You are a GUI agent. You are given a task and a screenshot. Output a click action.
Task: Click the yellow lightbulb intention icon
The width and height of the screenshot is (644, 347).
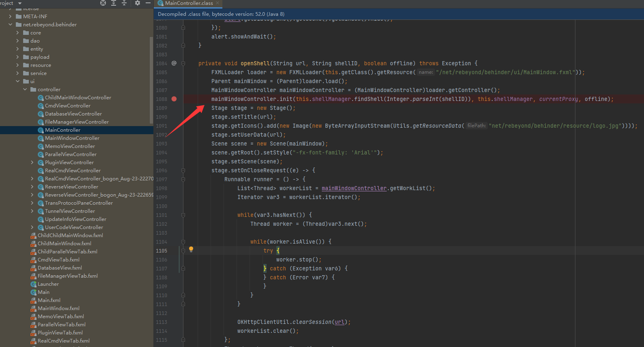tap(191, 249)
